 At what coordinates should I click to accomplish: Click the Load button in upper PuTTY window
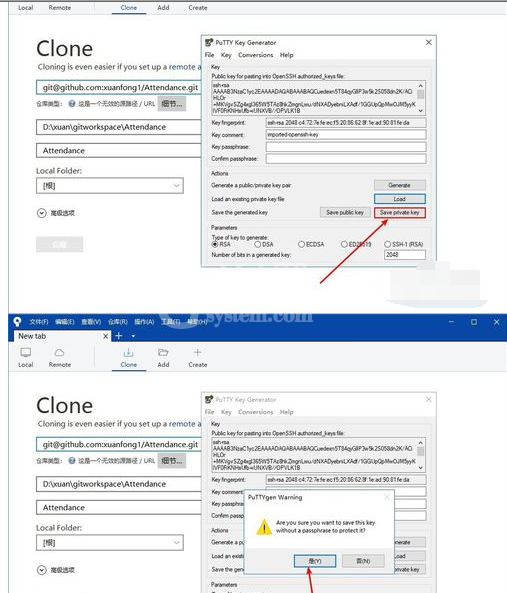coord(400,199)
